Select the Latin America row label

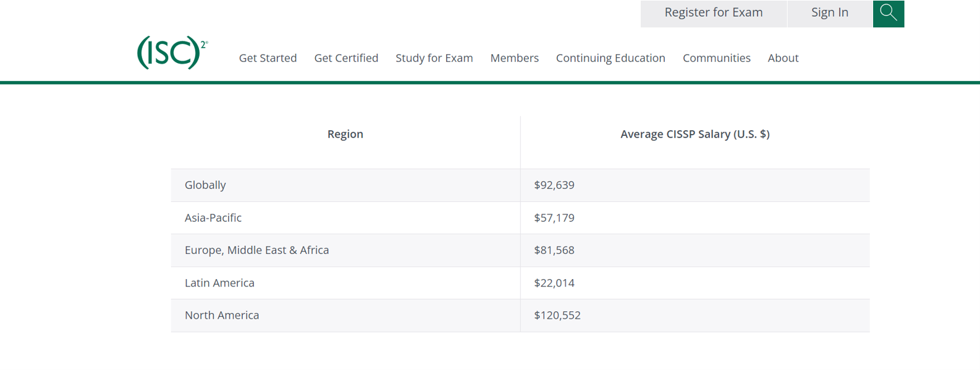point(219,283)
